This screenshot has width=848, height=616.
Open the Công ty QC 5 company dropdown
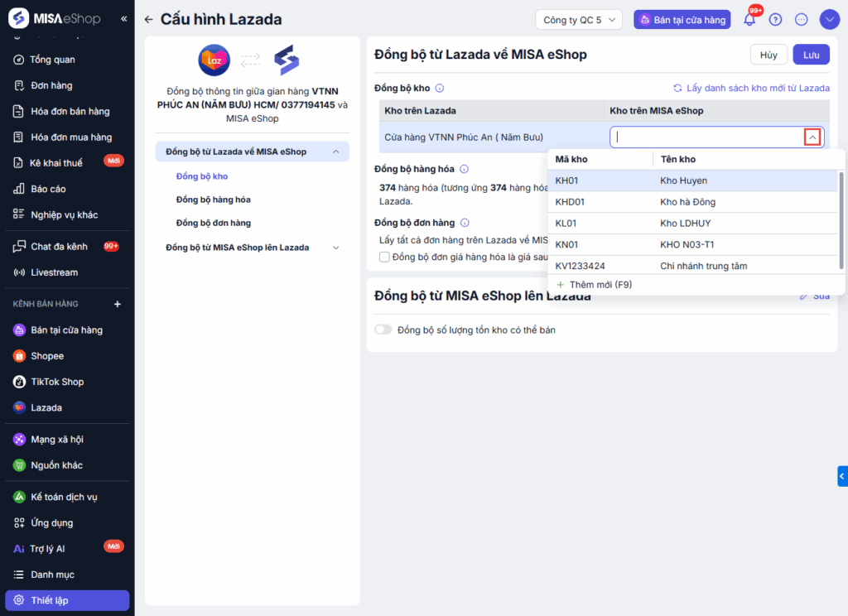(x=579, y=20)
